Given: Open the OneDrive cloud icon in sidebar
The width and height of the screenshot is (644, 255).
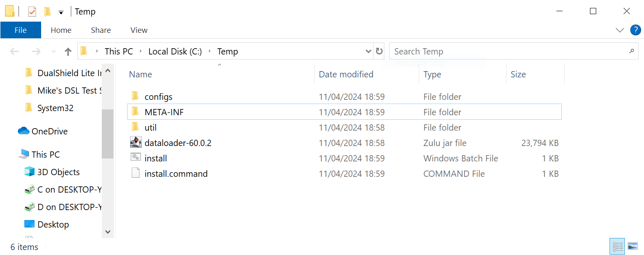Looking at the screenshot, I should coord(23,131).
